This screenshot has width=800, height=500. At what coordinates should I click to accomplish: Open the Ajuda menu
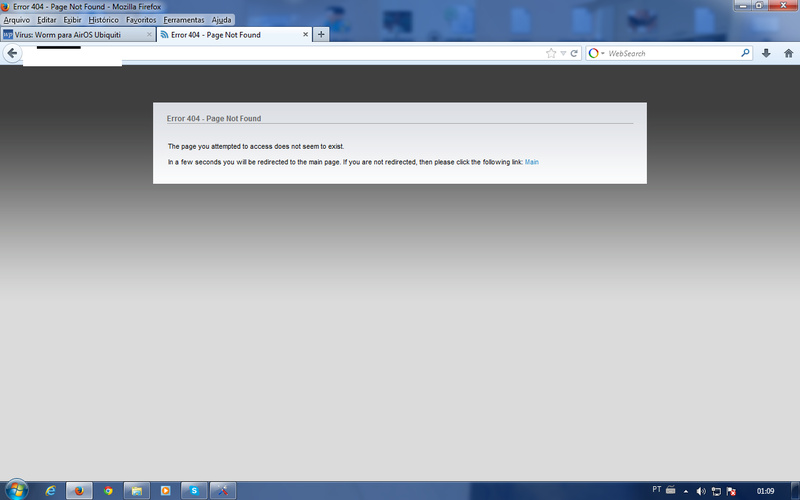(x=221, y=20)
